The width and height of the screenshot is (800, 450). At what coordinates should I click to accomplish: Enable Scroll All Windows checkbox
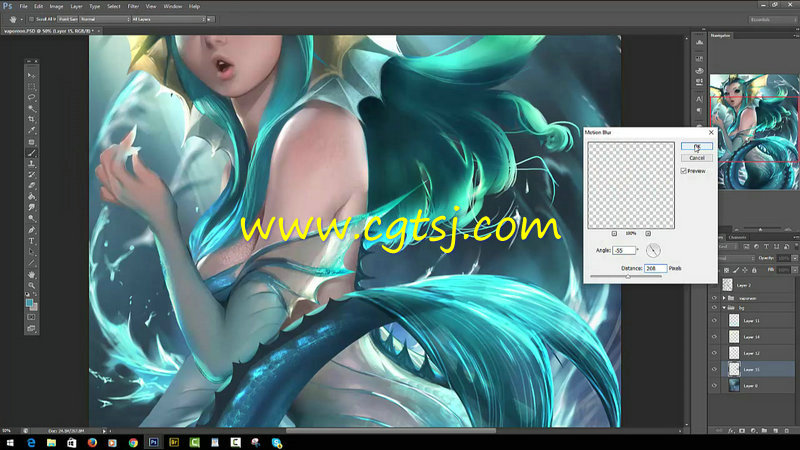(31, 19)
